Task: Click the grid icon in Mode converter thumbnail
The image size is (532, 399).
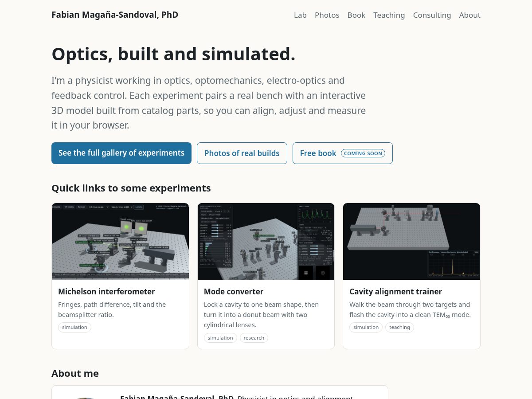Action: click(306, 273)
